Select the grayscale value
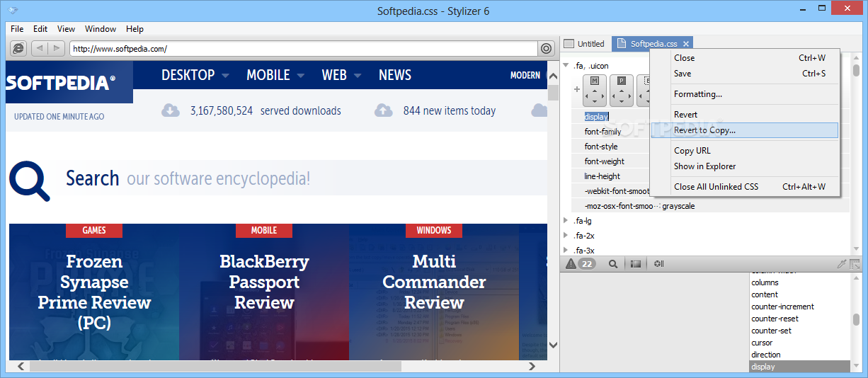Image resolution: width=868 pixels, height=378 pixels. [x=678, y=206]
